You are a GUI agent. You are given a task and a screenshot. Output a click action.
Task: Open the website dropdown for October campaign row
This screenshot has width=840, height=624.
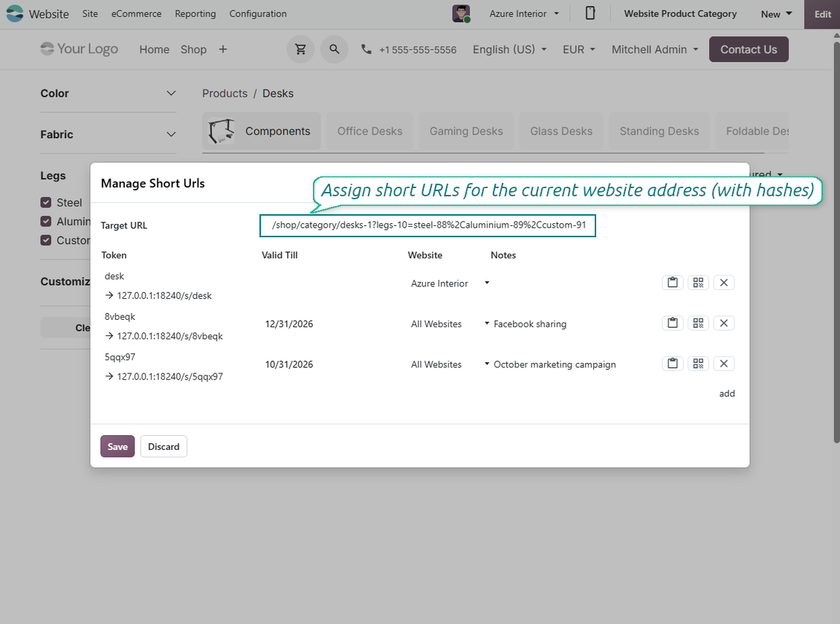coord(450,364)
